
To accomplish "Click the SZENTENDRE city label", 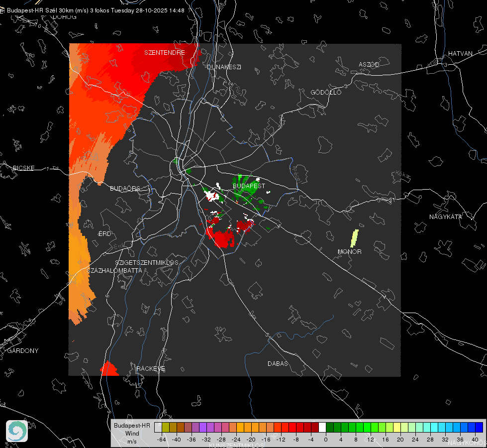I will click(x=165, y=53).
